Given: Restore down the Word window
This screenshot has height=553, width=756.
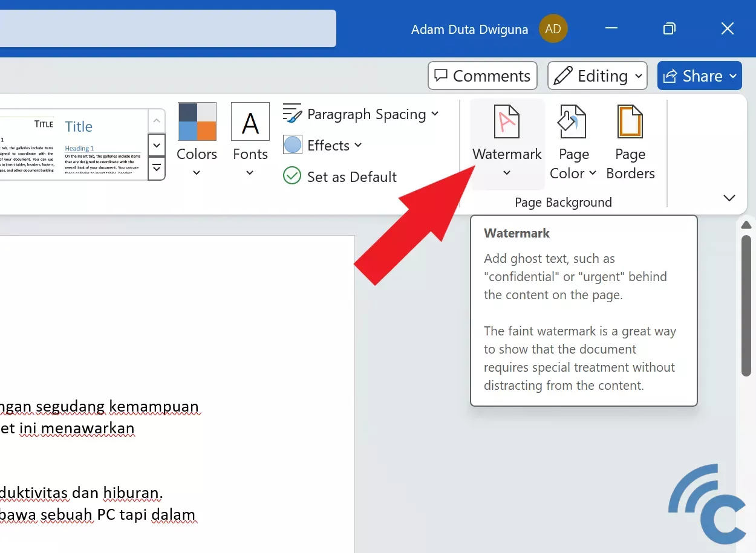Looking at the screenshot, I should coord(670,28).
